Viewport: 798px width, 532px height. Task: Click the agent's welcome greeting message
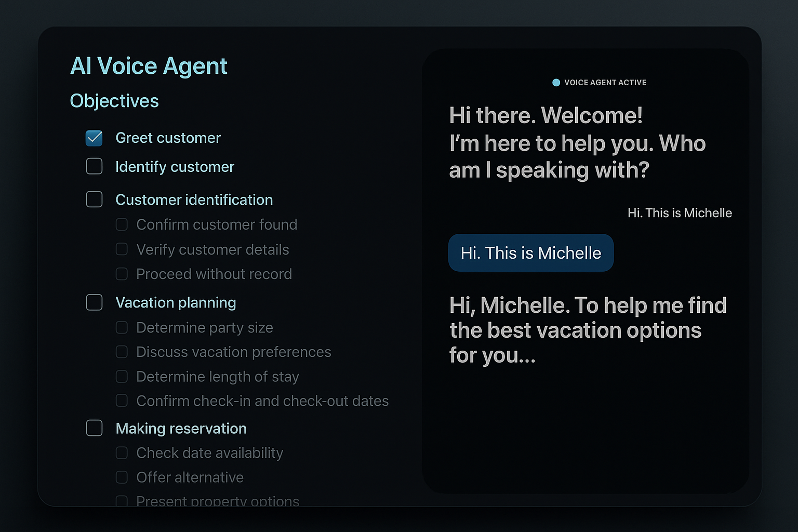[x=577, y=143]
